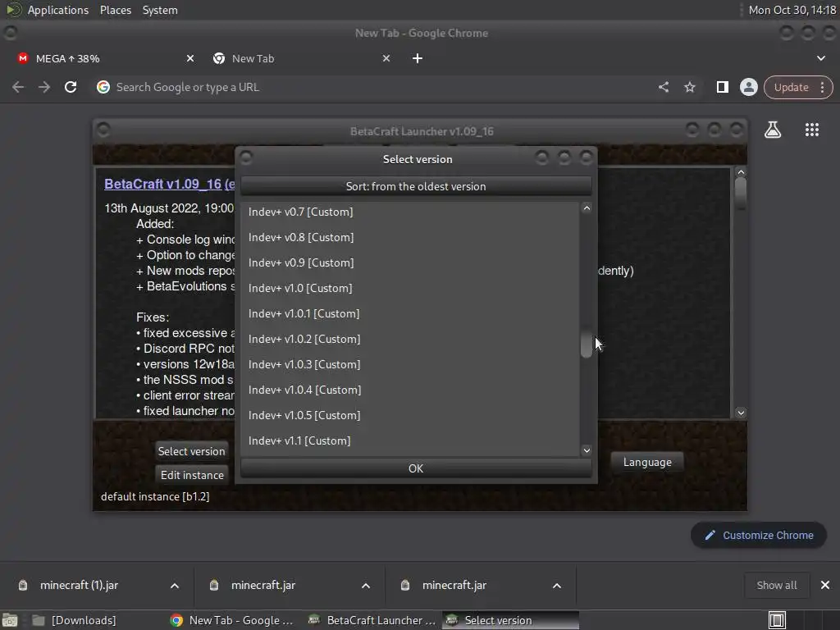Click Select version button in BetaCraft Launcher

point(191,451)
